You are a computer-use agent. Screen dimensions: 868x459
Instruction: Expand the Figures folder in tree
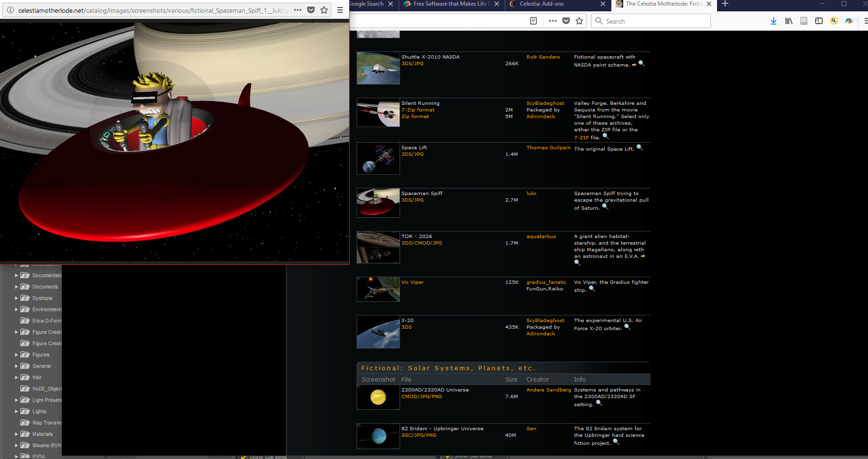[x=17, y=355]
